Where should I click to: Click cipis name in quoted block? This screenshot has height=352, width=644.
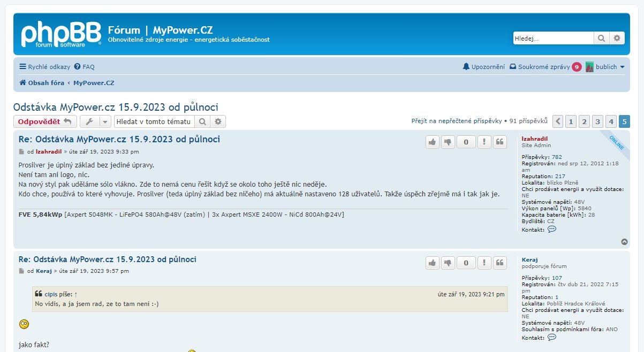51,294
